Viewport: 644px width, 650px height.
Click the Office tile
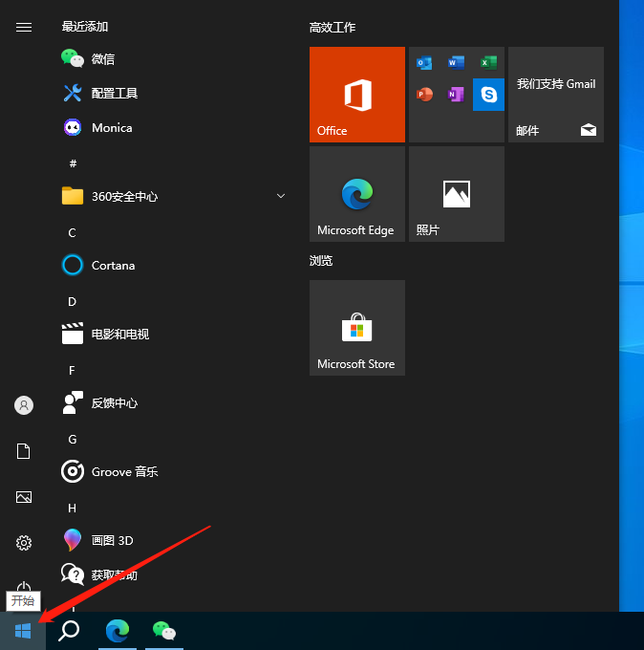click(x=356, y=95)
